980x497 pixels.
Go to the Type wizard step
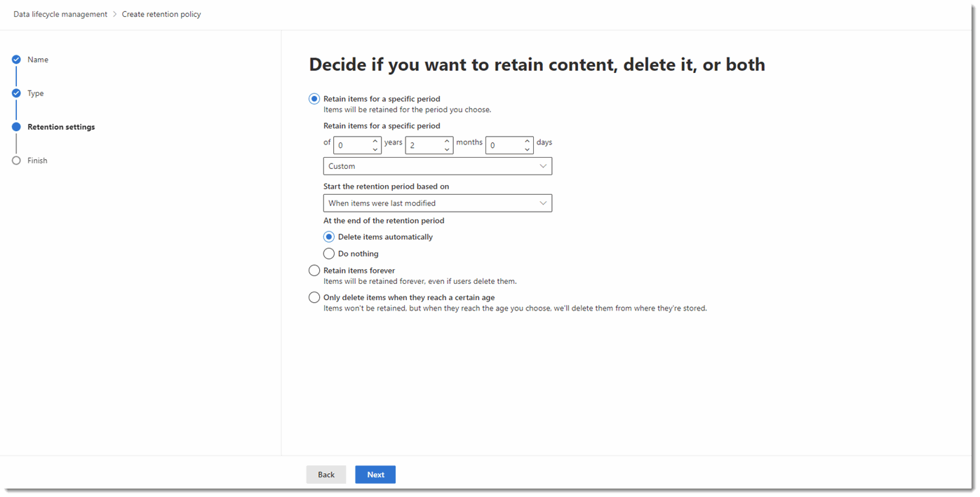point(34,93)
